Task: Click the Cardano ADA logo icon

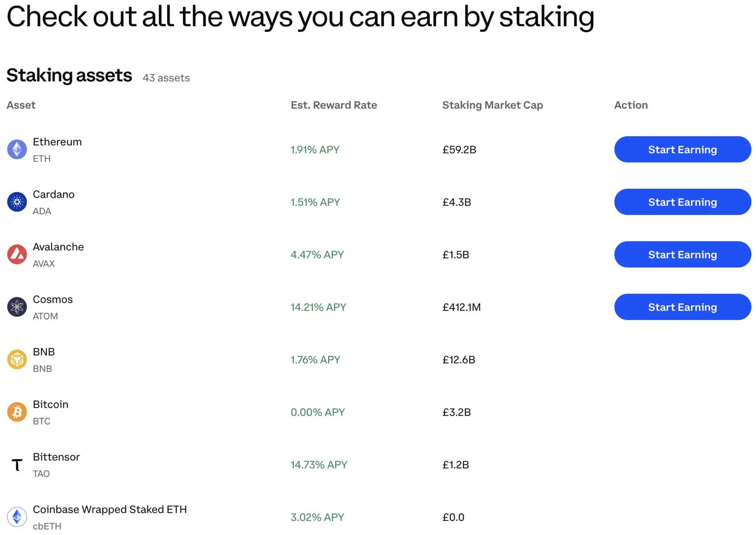Action: tap(17, 202)
